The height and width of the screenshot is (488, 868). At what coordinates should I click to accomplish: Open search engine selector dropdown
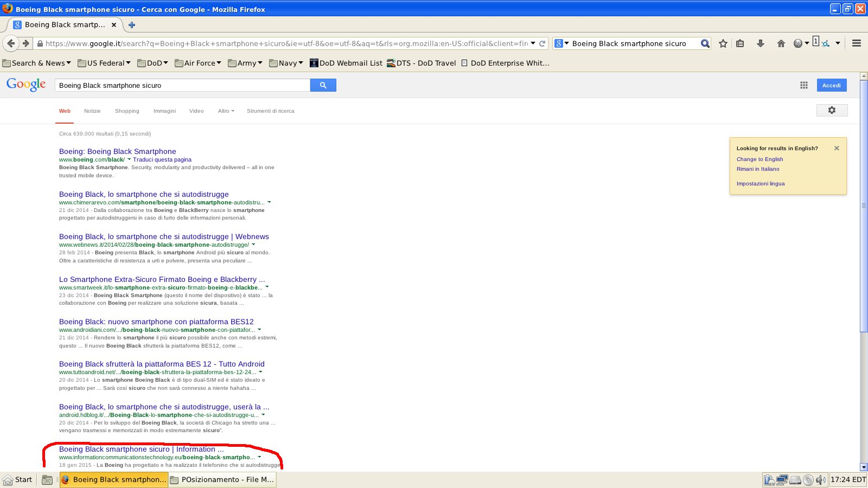pos(562,43)
